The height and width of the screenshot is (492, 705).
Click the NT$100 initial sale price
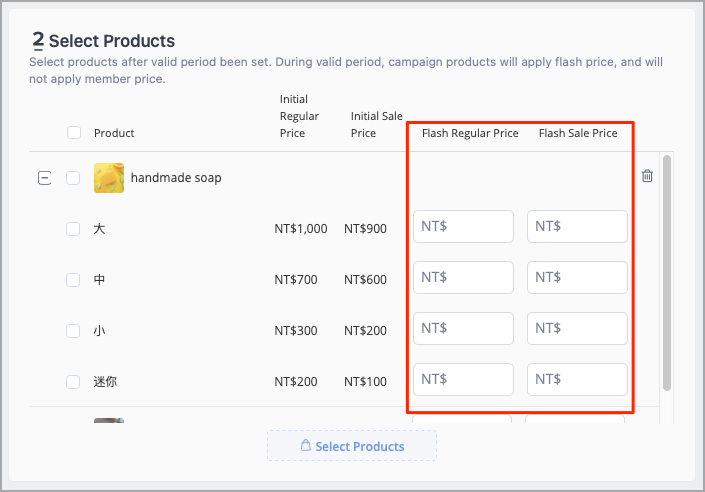click(x=365, y=382)
